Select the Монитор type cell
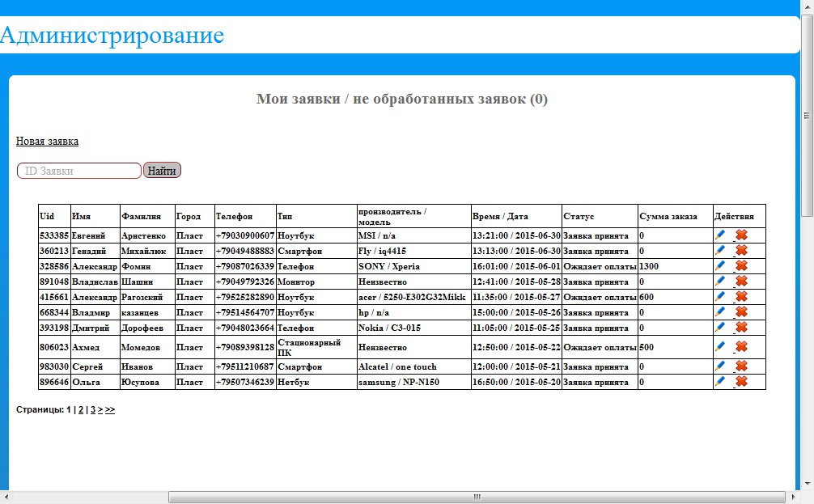 (x=316, y=282)
